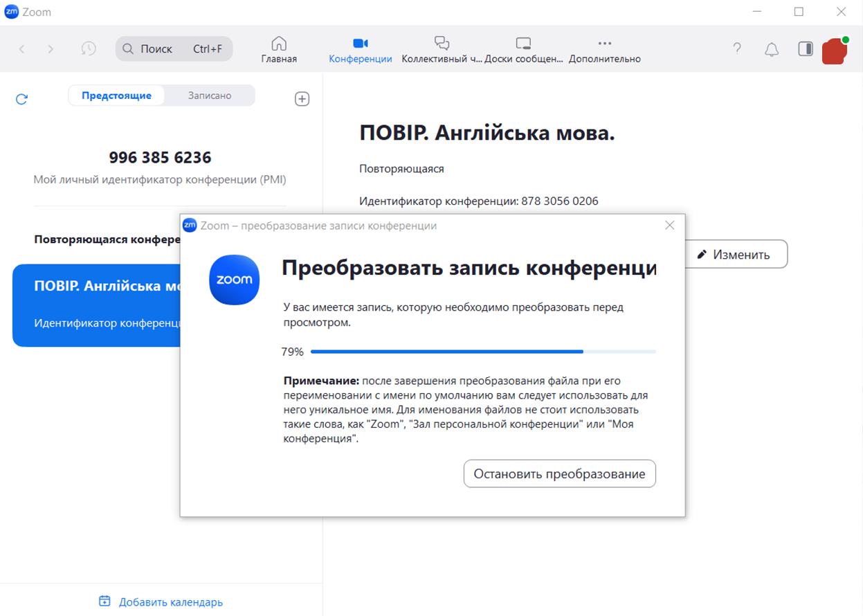The image size is (863, 616).
Task: Click the PMI number 996 385 6236
Action: click(x=160, y=158)
